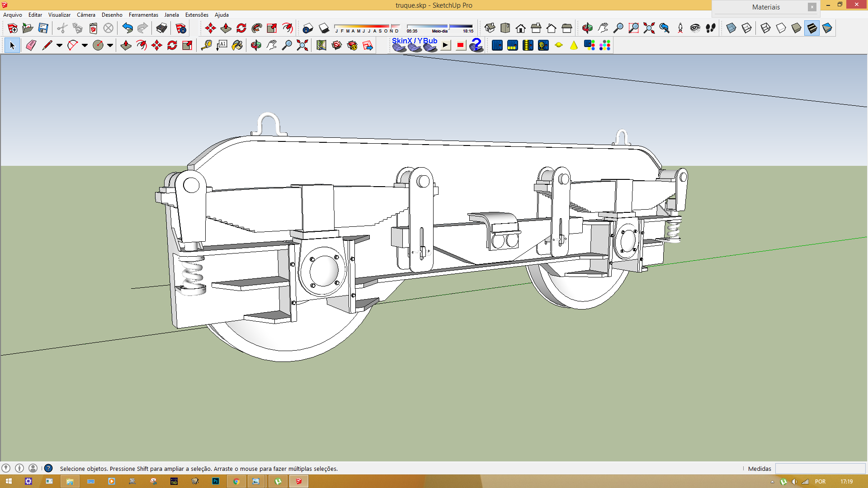Toggle shadows display on/off
The width and height of the screenshot is (868, 488).
(324, 28)
